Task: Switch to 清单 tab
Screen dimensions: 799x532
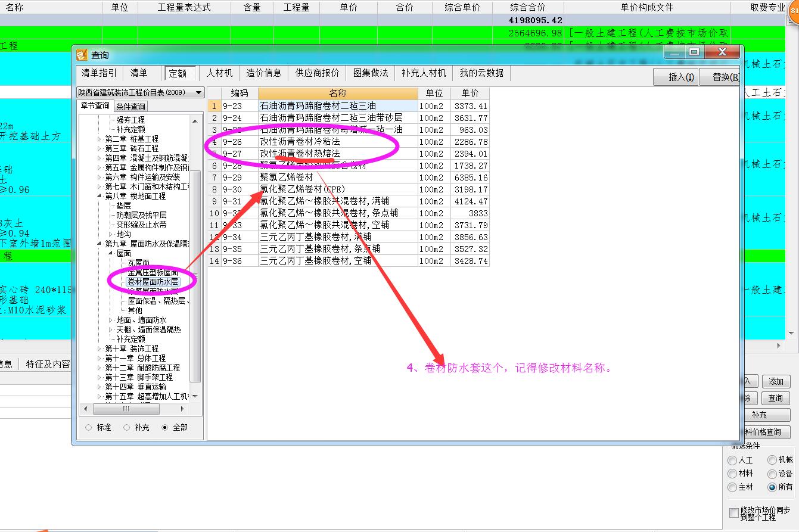Action: tap(139, 73)
